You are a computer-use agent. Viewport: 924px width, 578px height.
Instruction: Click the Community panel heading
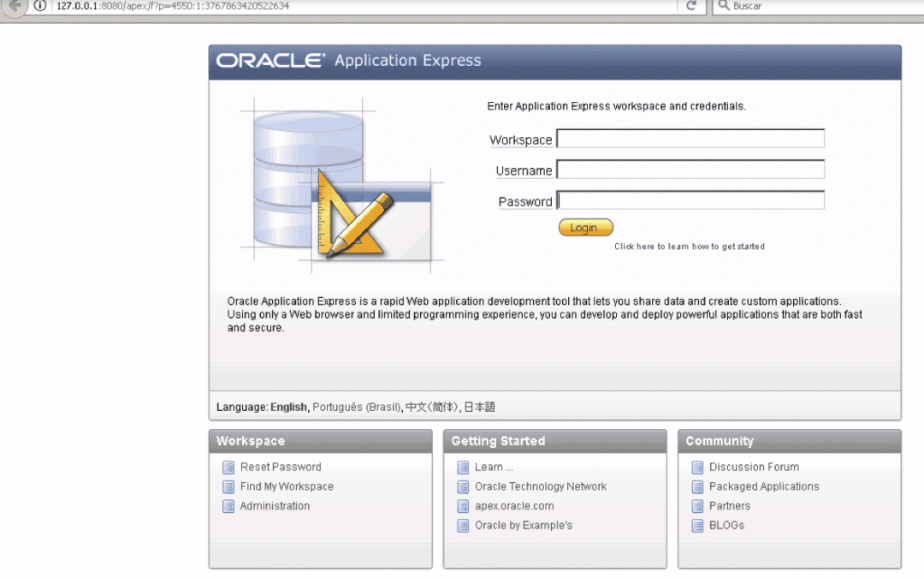coord(720,441)
